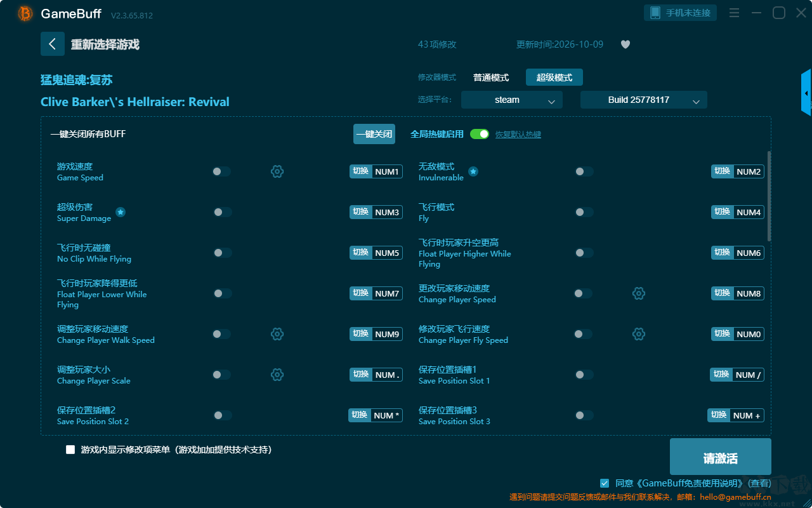This screenshot has height=508, width=812.
Task: Open the hamburger menu in title bar
Action: [x=734, y=13]
